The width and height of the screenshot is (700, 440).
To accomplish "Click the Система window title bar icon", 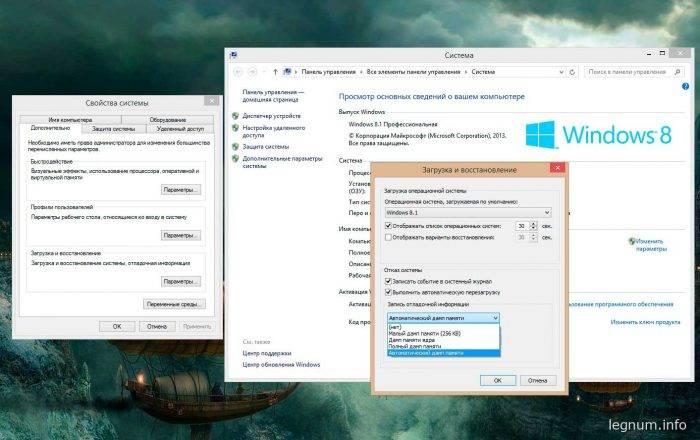I will coord(233,55).
